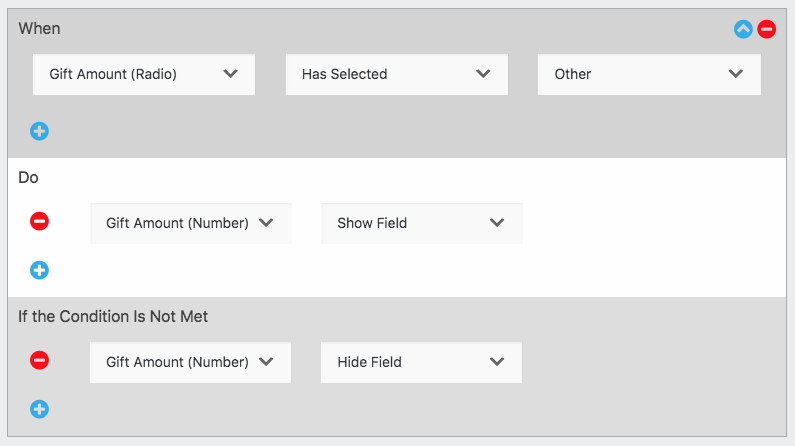This screenshot has height=446, width=795.
Task: Click the chevron on Not Met row's Gift Amount (Number)
Action: coord(266,362)
